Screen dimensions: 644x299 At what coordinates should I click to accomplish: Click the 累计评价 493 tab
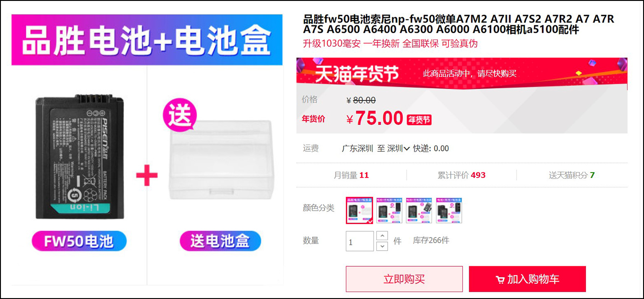point(461,175)
